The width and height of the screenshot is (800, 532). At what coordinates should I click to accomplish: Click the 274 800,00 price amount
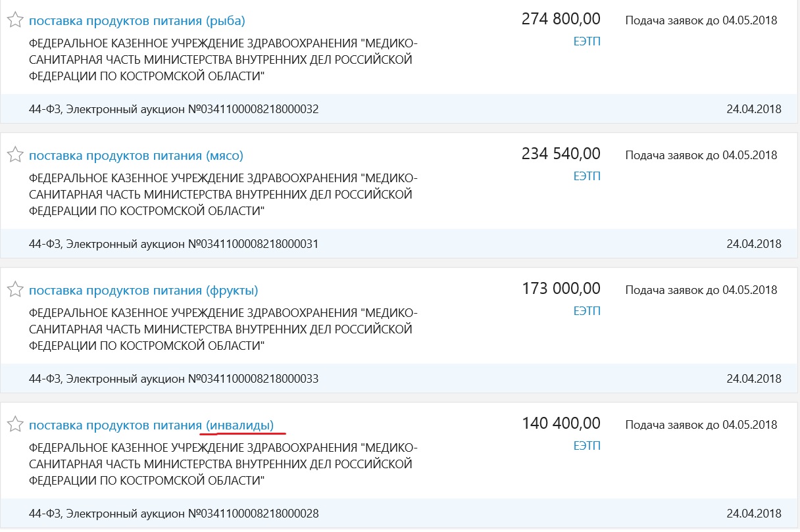pos(561,20)
